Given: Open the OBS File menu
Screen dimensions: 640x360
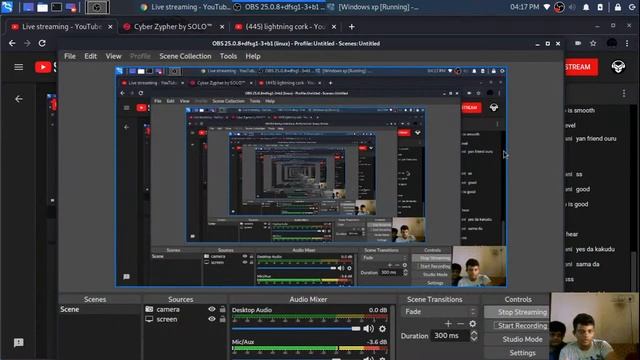Looking at the screenshot, I should point(70,56).
